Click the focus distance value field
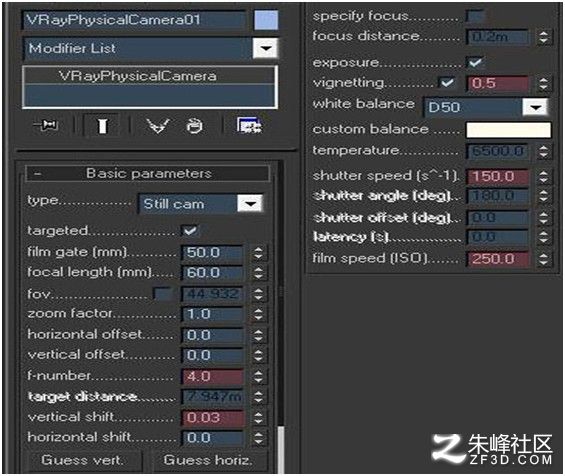565x476 pixels. tap(498, 37)
